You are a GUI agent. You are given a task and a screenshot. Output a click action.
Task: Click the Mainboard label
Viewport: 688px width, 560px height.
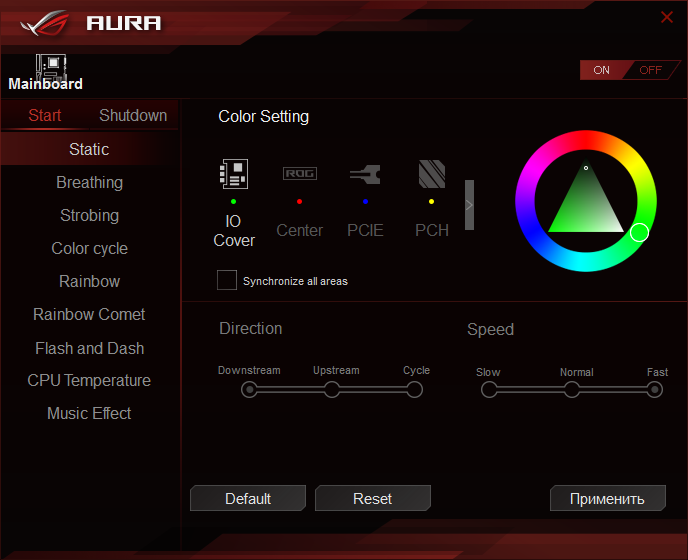click(x=45, y=84)
